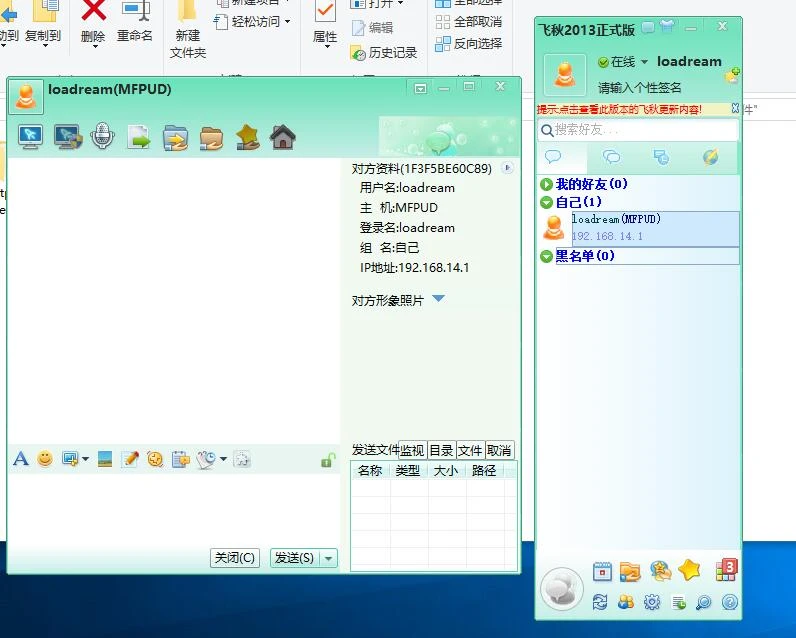Click the message icon in 飞秋 title bar
Viewport: 796px width, 638px height.
(648, 27)
